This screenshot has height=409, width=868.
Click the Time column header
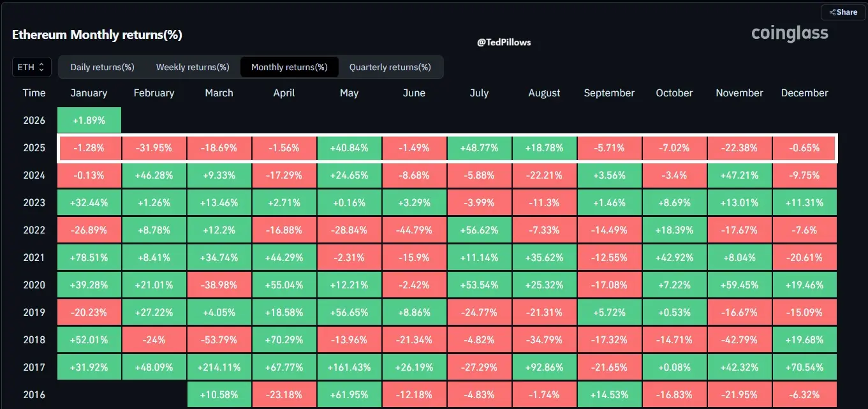point(34,93)
